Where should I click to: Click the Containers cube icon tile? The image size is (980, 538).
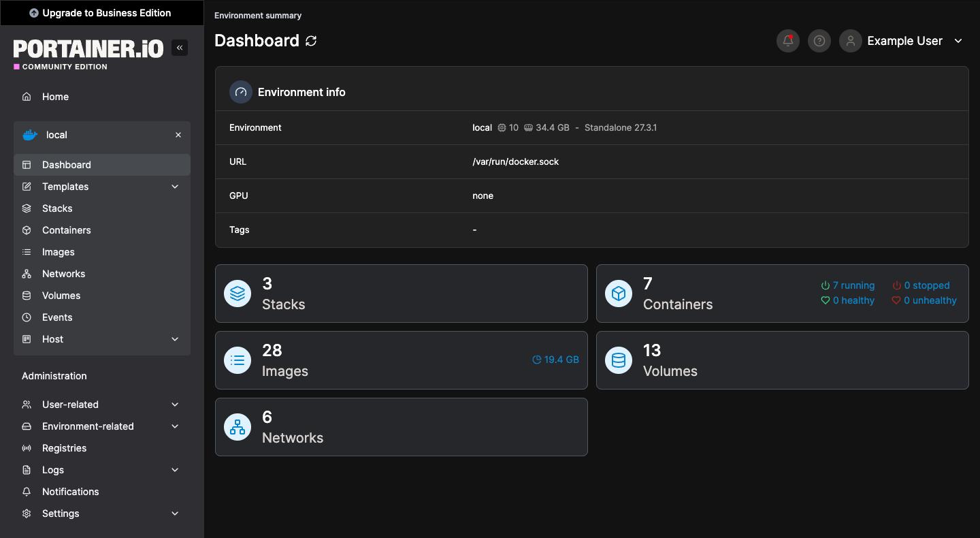tap(619, 294)
